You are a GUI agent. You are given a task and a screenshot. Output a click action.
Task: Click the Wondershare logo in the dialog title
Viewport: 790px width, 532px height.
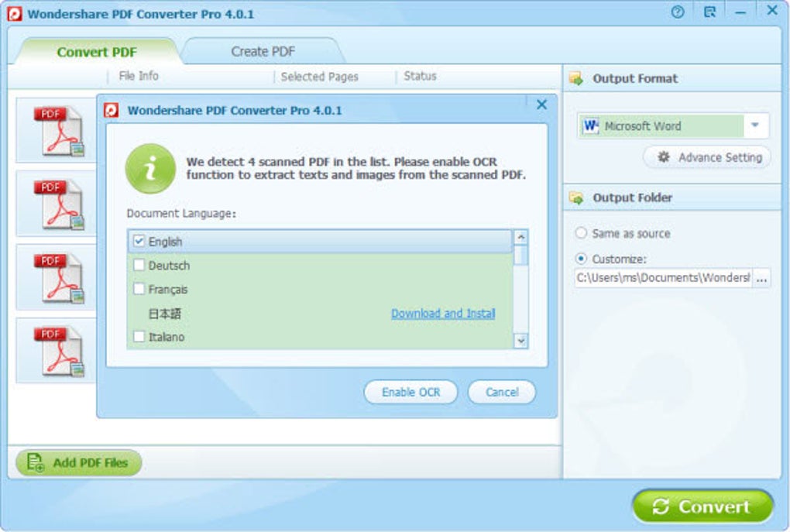pos(112,110)
